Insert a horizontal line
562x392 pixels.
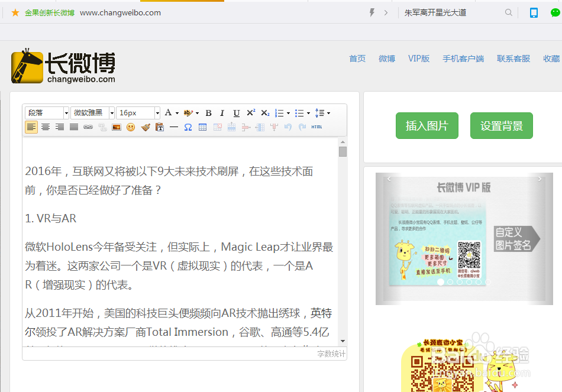[x=174, y=127]
